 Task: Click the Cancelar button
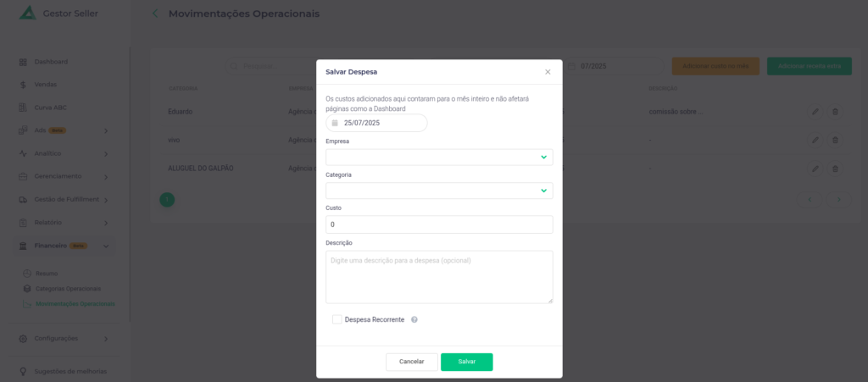coord(412,362)
